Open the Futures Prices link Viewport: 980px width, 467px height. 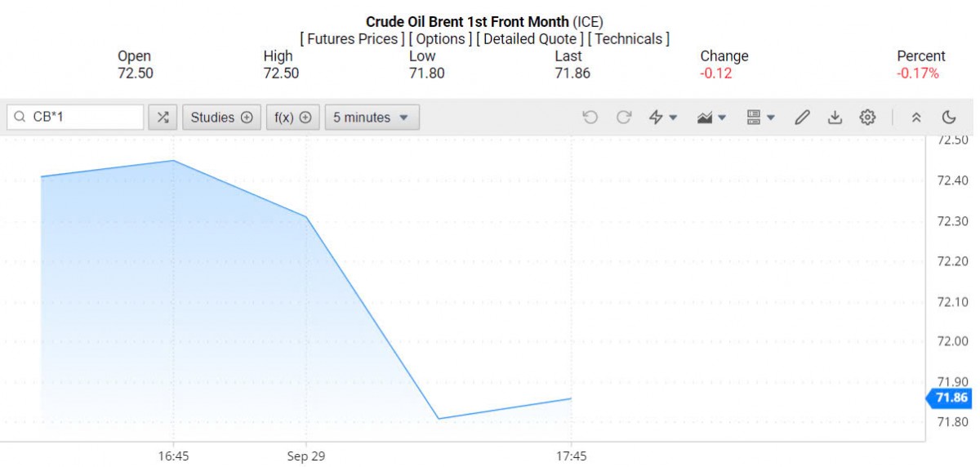352,39
